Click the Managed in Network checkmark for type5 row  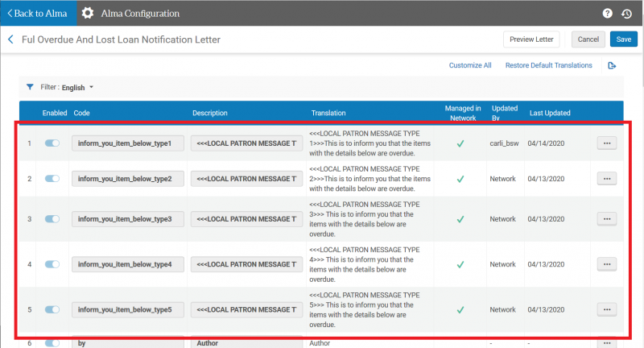click(x=460, y=309)
